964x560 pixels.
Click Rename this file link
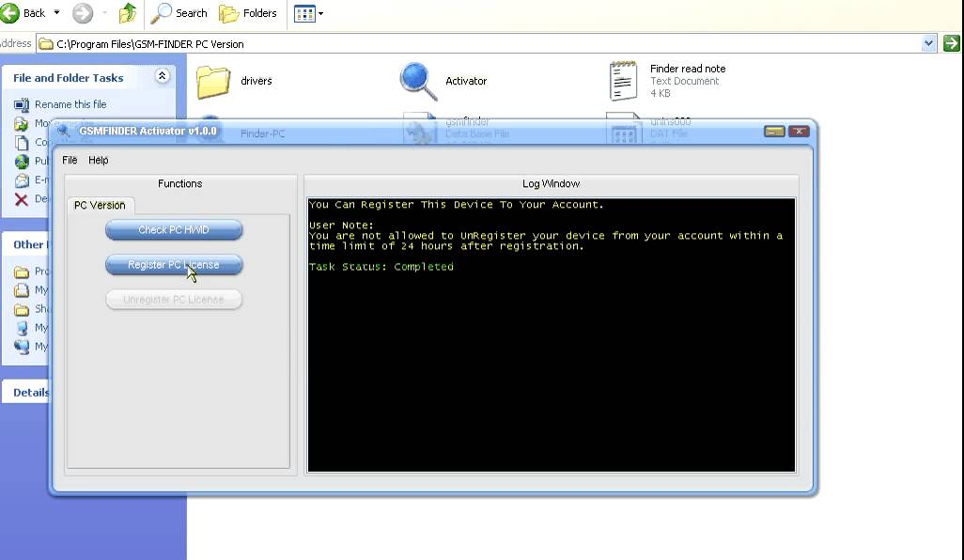click(70, 104)
